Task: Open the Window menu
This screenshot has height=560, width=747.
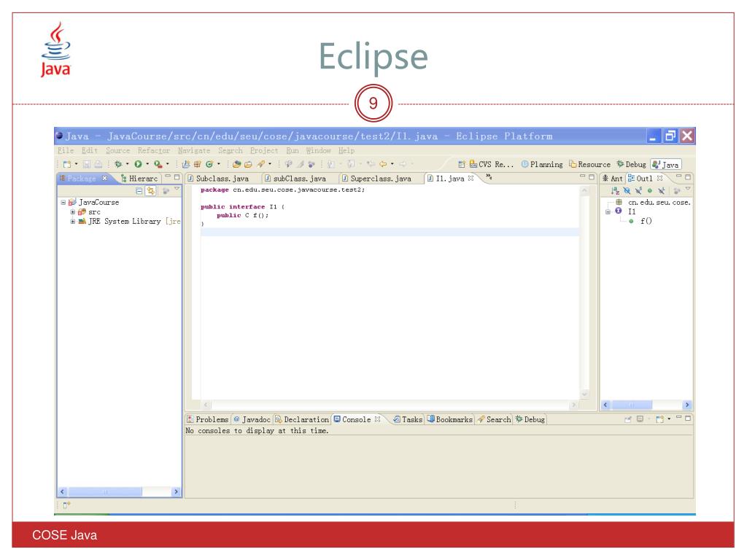Action: [318, 150]
